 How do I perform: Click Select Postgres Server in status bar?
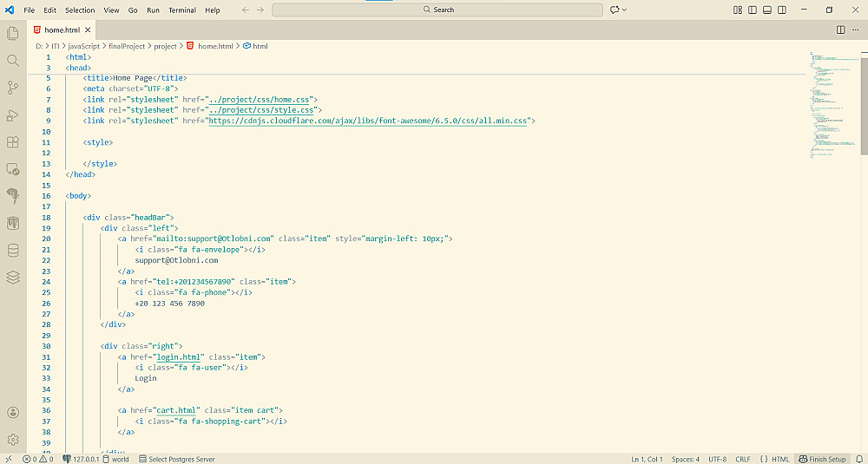[176, 459]
